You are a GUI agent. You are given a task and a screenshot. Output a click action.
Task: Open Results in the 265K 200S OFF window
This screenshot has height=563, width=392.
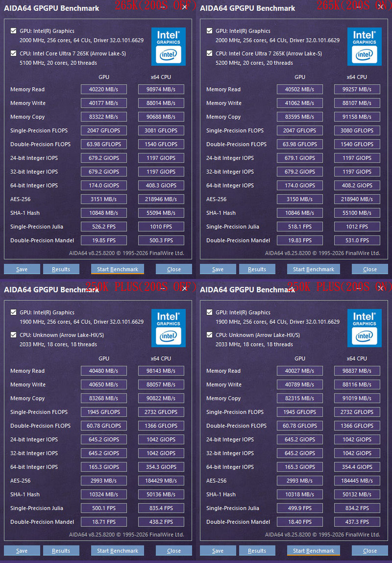pos(61,269)
